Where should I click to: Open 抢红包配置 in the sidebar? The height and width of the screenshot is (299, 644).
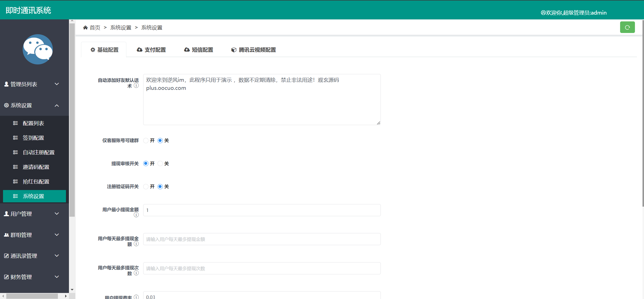36,181
